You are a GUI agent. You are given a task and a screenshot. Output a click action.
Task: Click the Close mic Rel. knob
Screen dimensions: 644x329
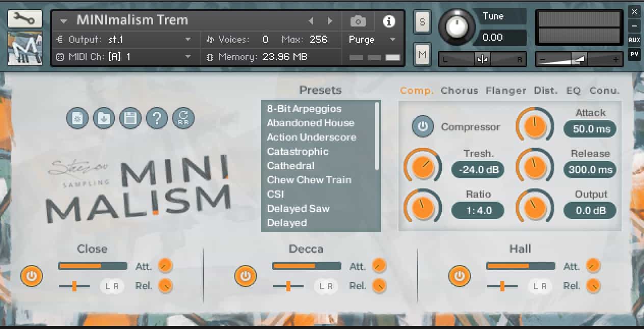click(x=165, y=286)
